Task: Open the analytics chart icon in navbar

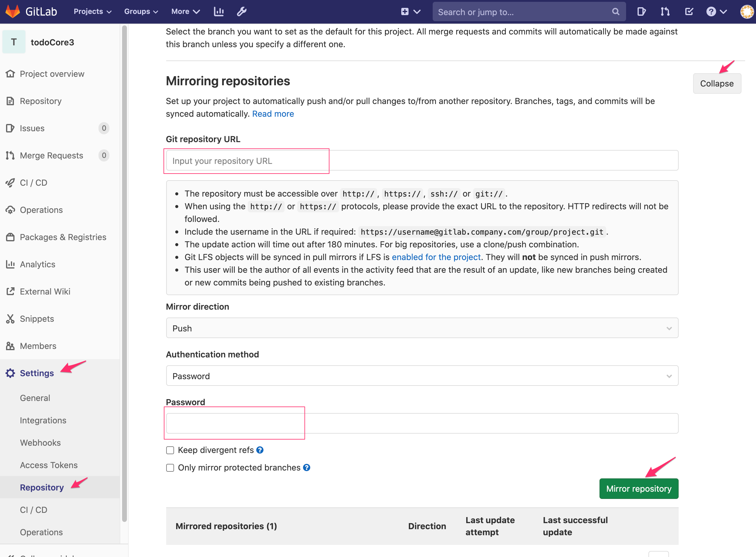Action: (x=219, y=11)
